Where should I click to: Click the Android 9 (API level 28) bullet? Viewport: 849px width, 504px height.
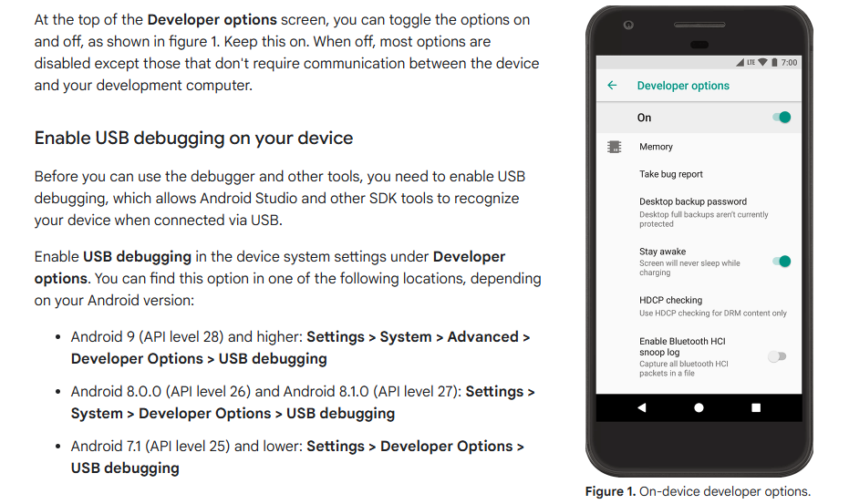click(301, 347)
